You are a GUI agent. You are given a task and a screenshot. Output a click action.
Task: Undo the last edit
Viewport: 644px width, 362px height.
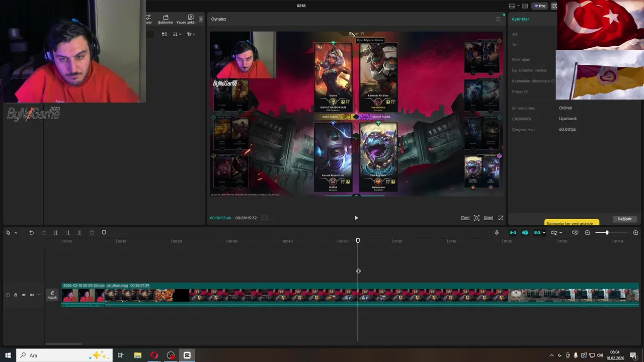coord(31,233)
